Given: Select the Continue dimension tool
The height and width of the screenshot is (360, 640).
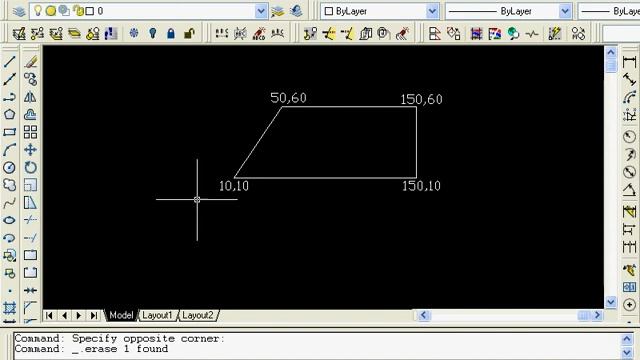Looking at the screenshot, I should (629, 247).
